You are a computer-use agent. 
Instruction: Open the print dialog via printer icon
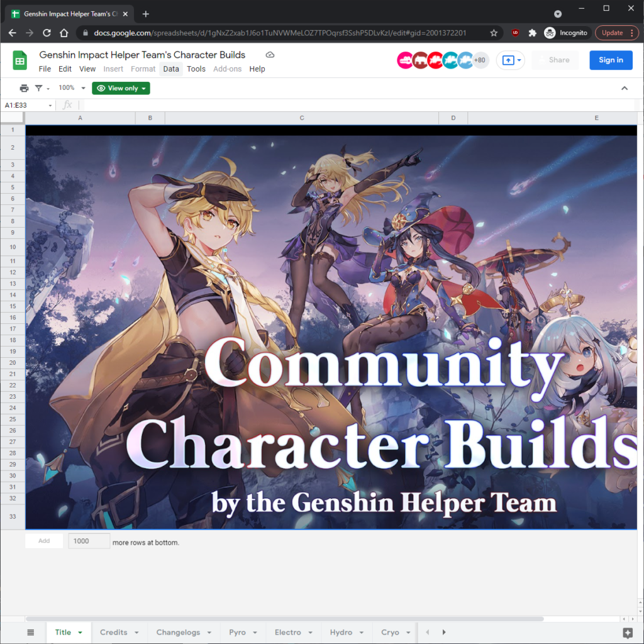(x=24, y=88)
